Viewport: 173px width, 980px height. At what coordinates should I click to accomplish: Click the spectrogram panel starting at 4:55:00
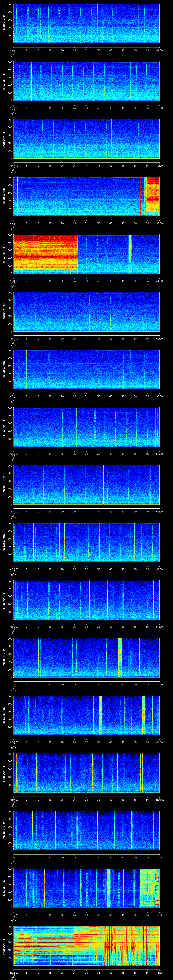(x=87, y=543)
